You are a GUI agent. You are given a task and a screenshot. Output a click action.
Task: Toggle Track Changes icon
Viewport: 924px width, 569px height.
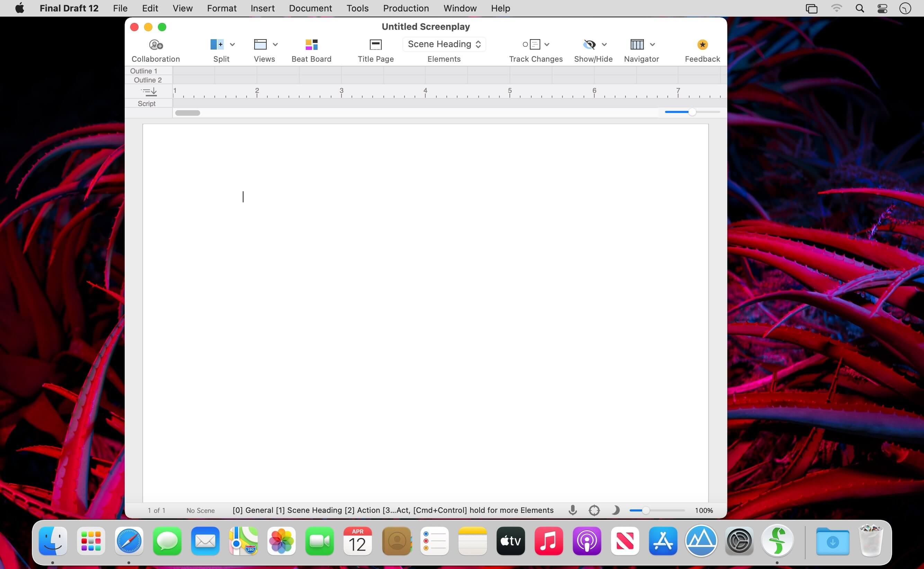[x=531, y=44]
